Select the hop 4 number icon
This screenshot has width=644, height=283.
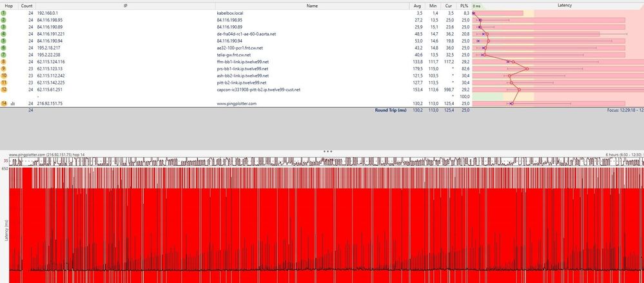pos(4,34)
